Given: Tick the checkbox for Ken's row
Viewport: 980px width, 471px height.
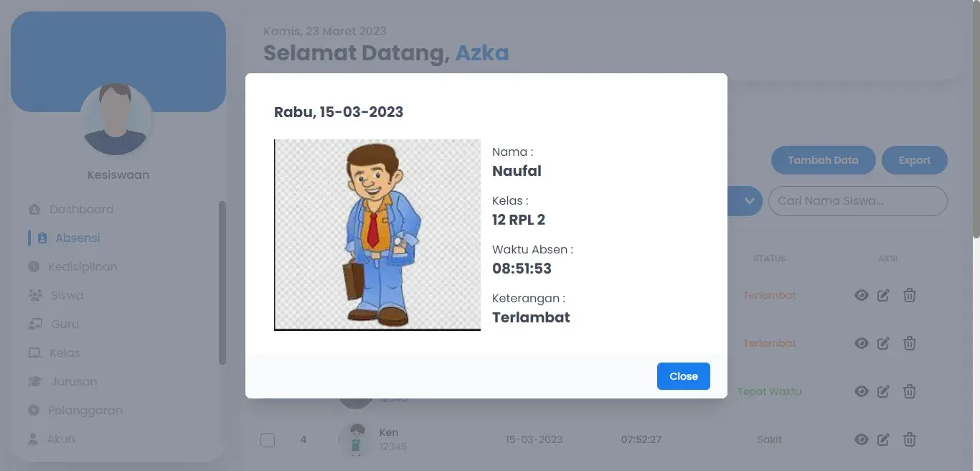Looking at the screenshot, I should pyautogui.click(x=268, y=440).
